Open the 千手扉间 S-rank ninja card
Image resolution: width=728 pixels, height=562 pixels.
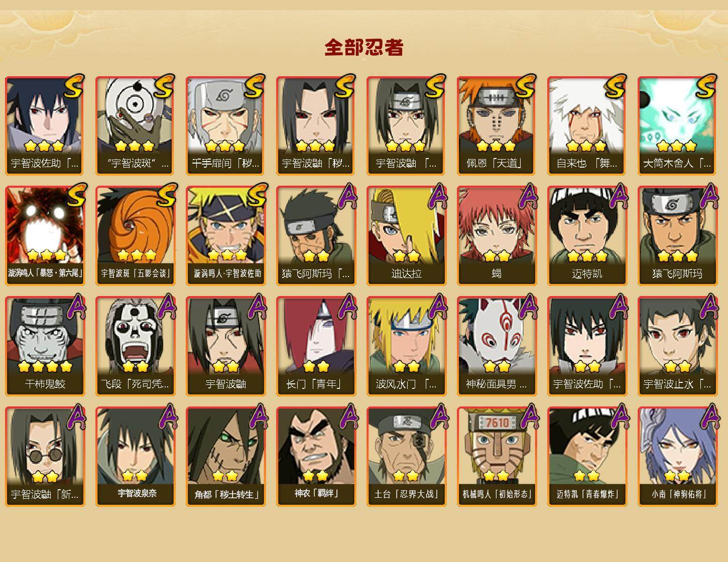tap(225, 125)
